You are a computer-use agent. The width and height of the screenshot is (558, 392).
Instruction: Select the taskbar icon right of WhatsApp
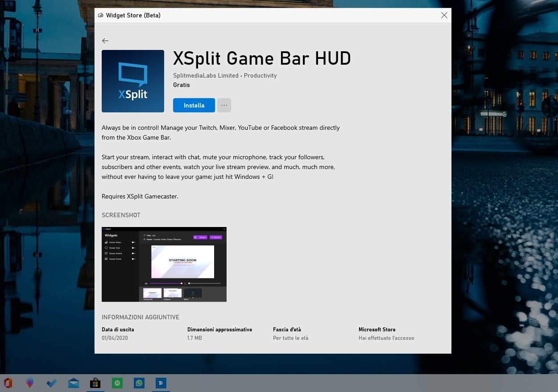(x=161, y=383)
